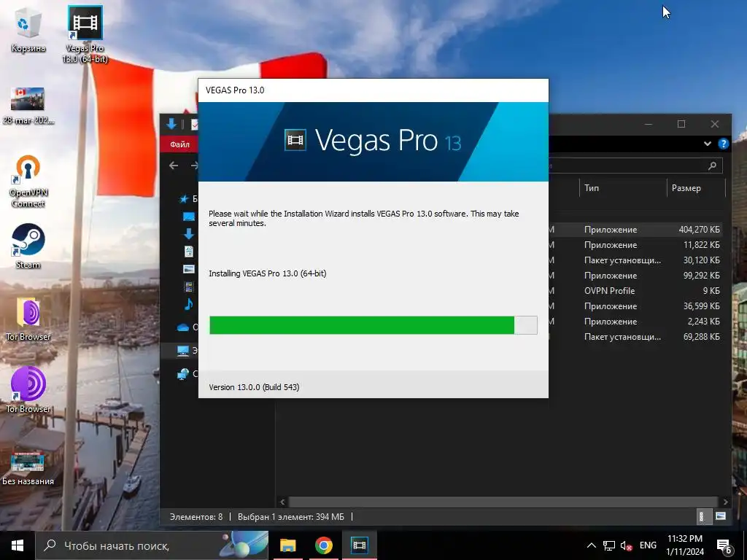
Task: Go back using Explorer's back arrow
Action: tap(174, 166)
